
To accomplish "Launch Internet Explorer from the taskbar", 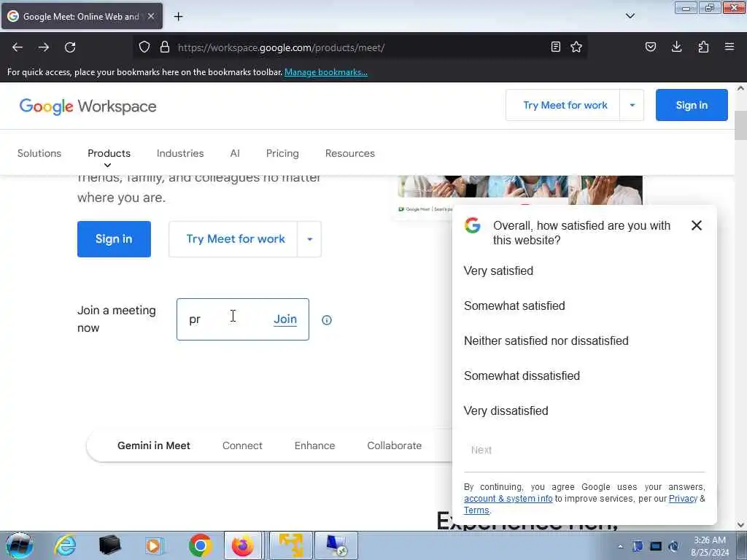I will coord(65,545).
